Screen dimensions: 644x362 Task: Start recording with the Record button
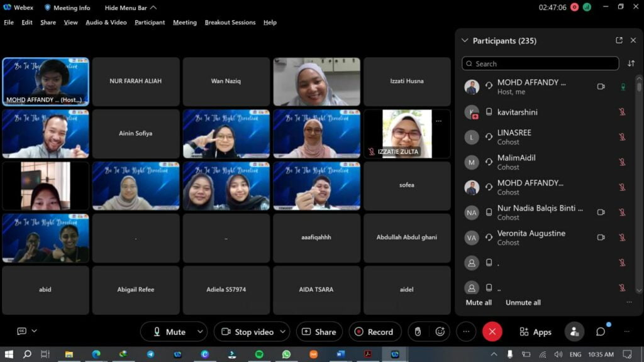click(374, 332)
